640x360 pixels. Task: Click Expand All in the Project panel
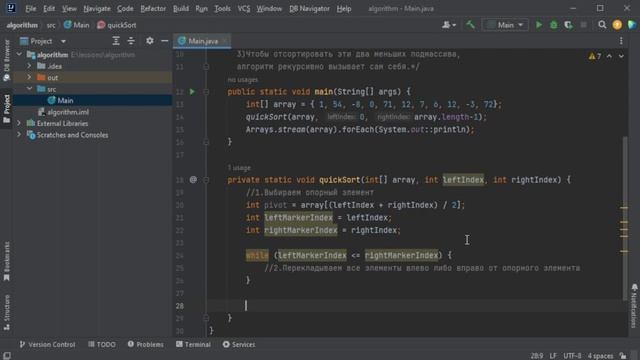[116, 41]
